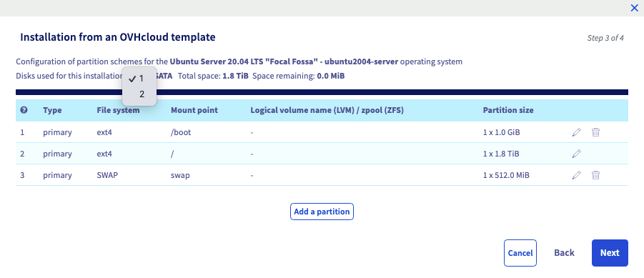Choose option 1 in disk count dropdown
This screenshot has height=278, width=644.
point(139,79)
